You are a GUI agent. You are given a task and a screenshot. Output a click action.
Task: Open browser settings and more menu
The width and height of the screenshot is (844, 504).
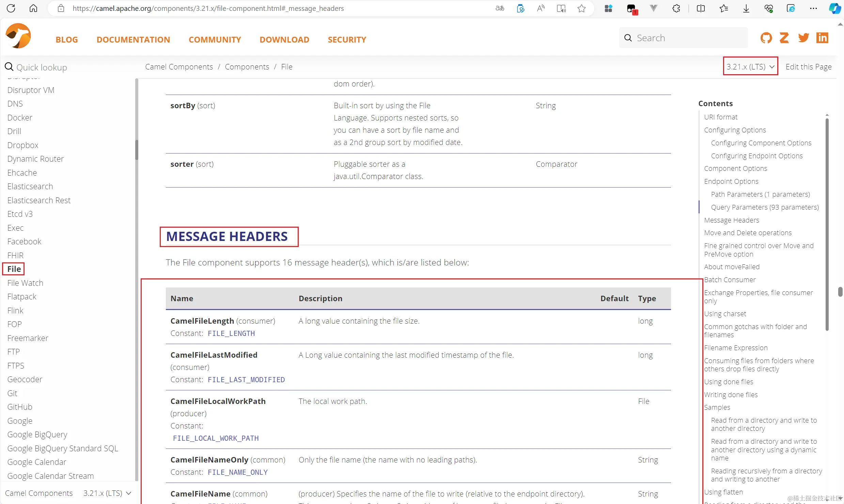tap(813, 8)
